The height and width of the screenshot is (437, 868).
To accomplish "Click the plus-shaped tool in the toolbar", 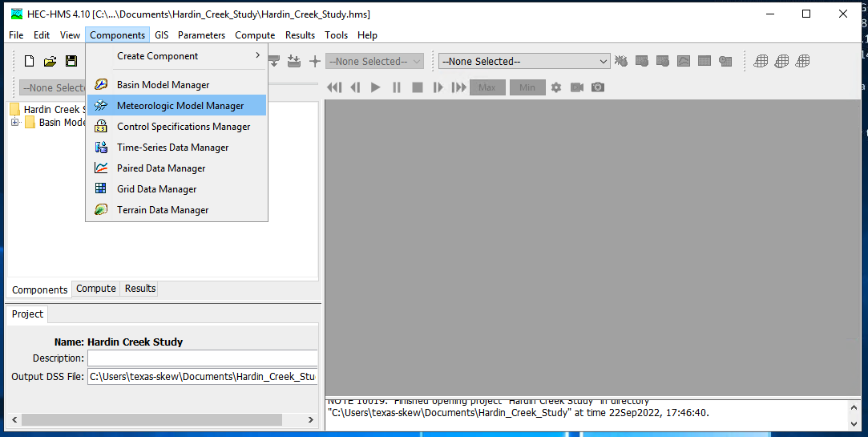I will pyautogui.click(x=314, y=62).
